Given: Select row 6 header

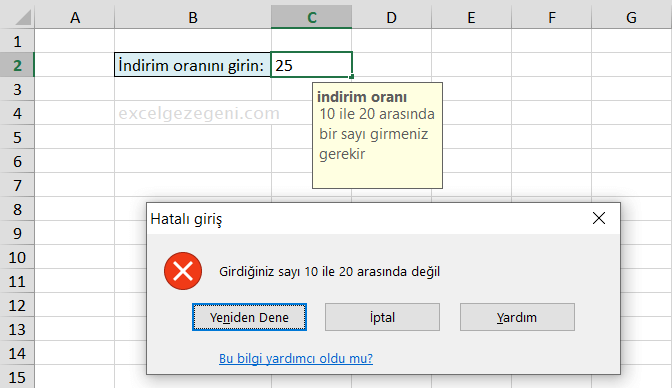Looking at the screenshot, I should [x=17, y=161].
